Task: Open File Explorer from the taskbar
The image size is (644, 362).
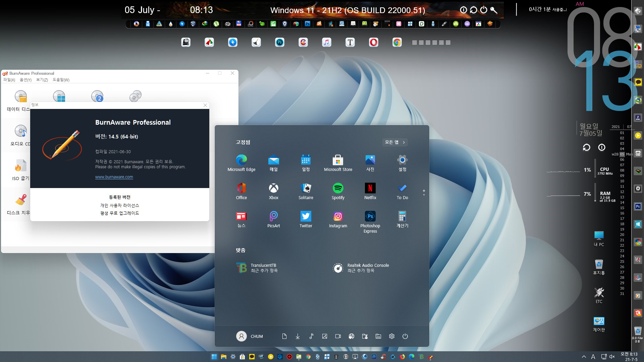Action: pyautogui.click(x=223, y=357)
